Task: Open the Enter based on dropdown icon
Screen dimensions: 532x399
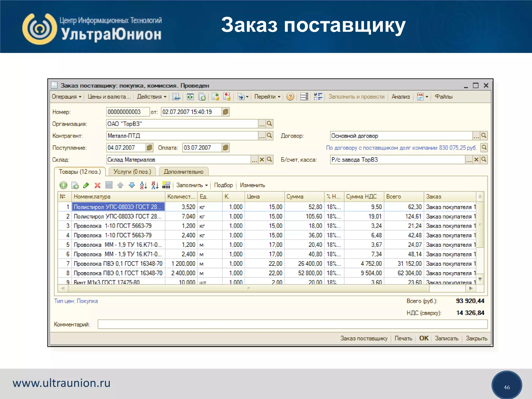Action: coord(243,97)
